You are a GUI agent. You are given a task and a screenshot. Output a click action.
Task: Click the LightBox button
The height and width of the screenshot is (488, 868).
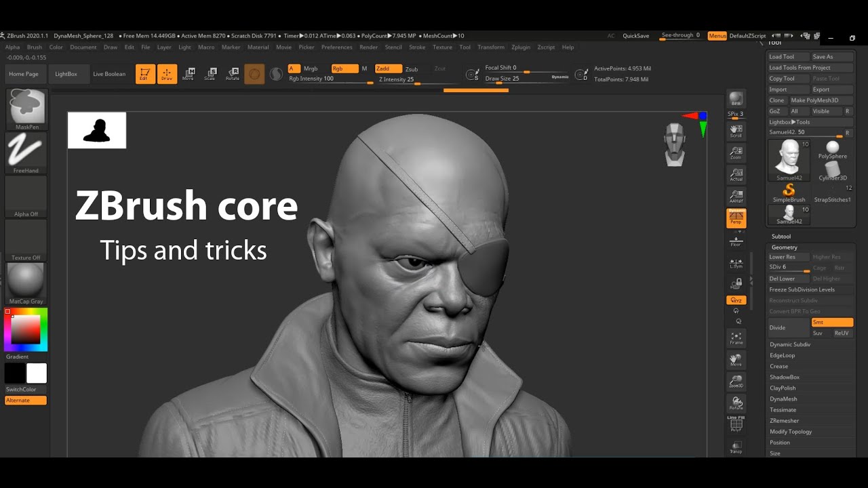point(66,74)
